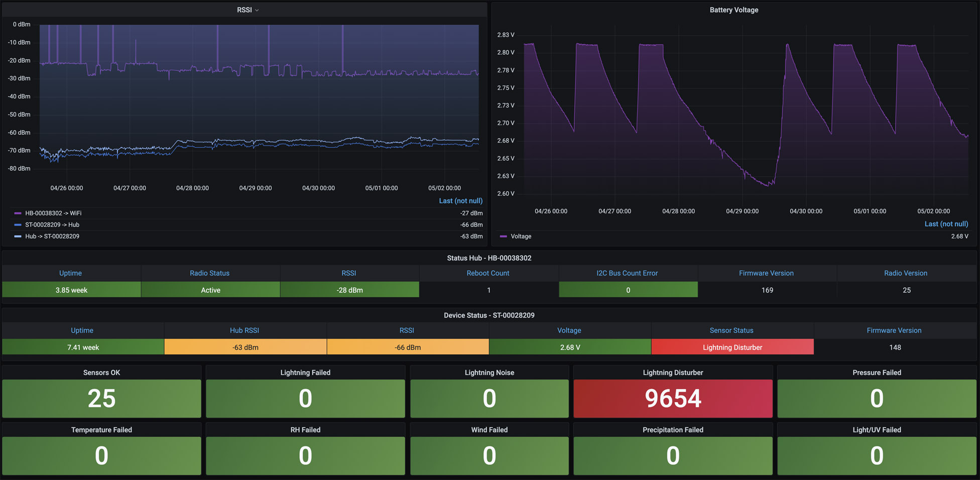
Task: Click the hub Firmware Version column header
Action: [766, 273]
